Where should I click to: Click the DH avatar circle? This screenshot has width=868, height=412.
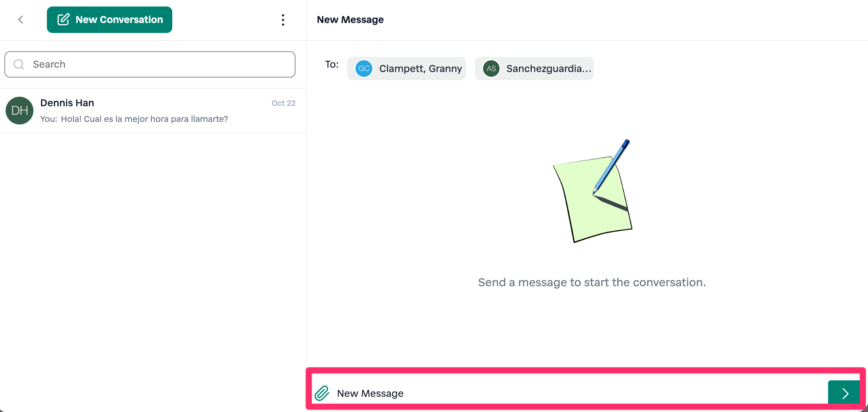coord(20,111)
